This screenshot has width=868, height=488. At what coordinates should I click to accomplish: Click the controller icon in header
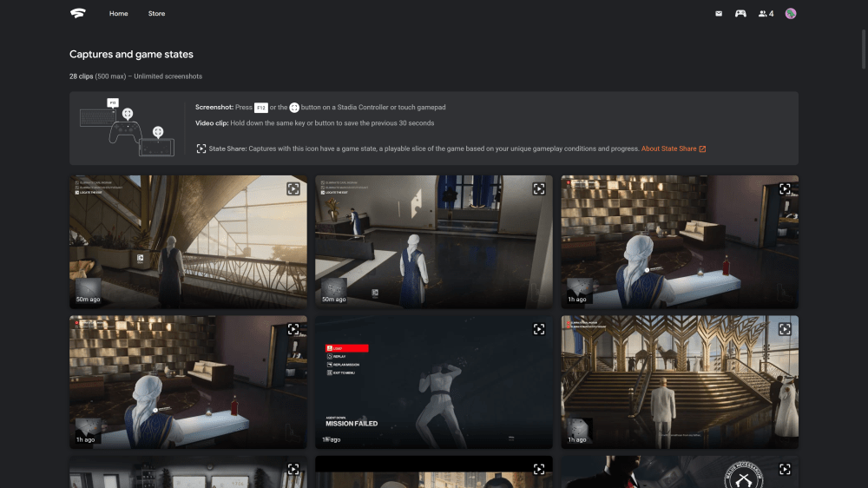coord(740,14)
